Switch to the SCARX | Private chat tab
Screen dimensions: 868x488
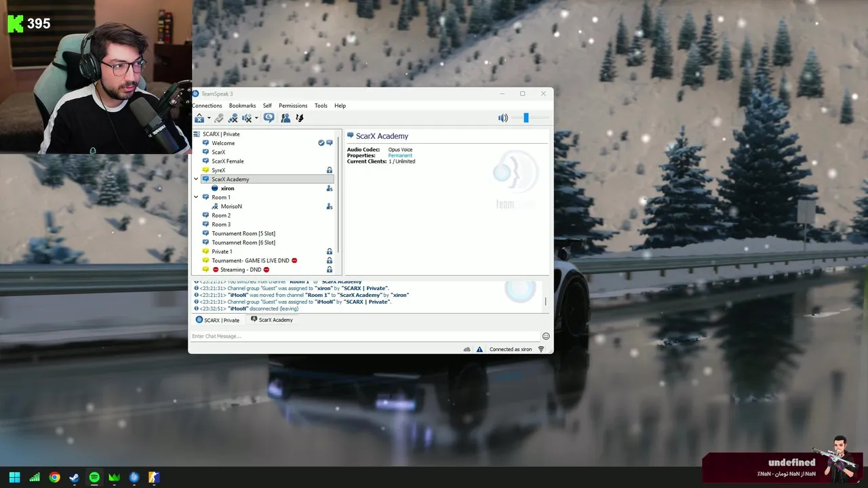218,320
